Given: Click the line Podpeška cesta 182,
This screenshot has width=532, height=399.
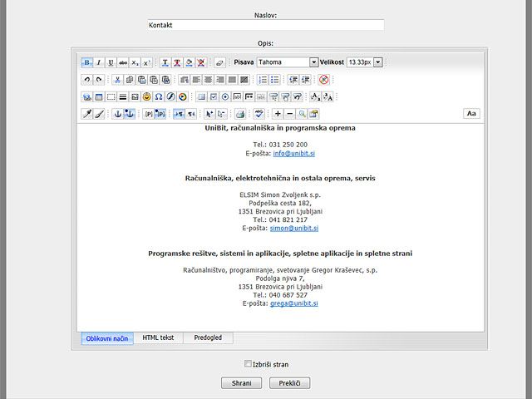Looking at the screenshot, I should 280,203.
